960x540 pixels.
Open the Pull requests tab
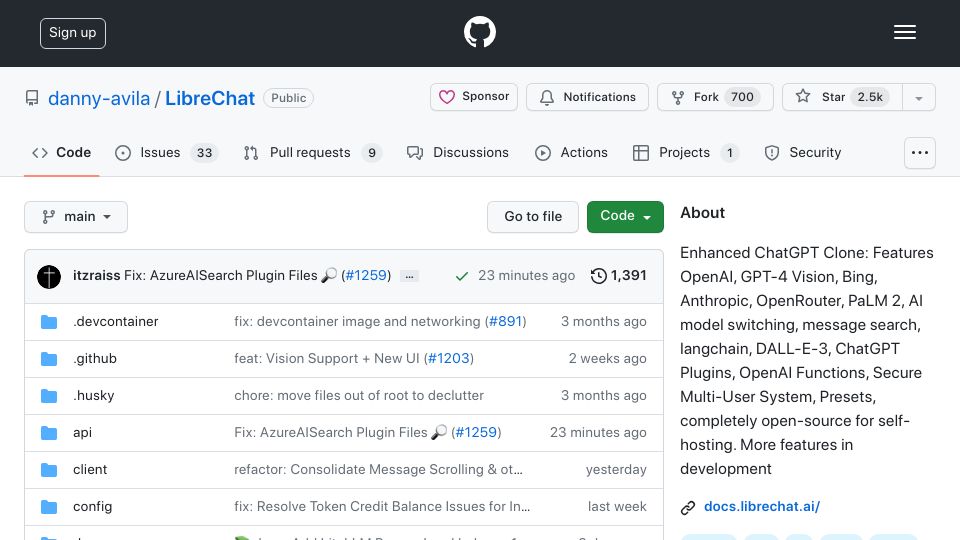point(312,152)
